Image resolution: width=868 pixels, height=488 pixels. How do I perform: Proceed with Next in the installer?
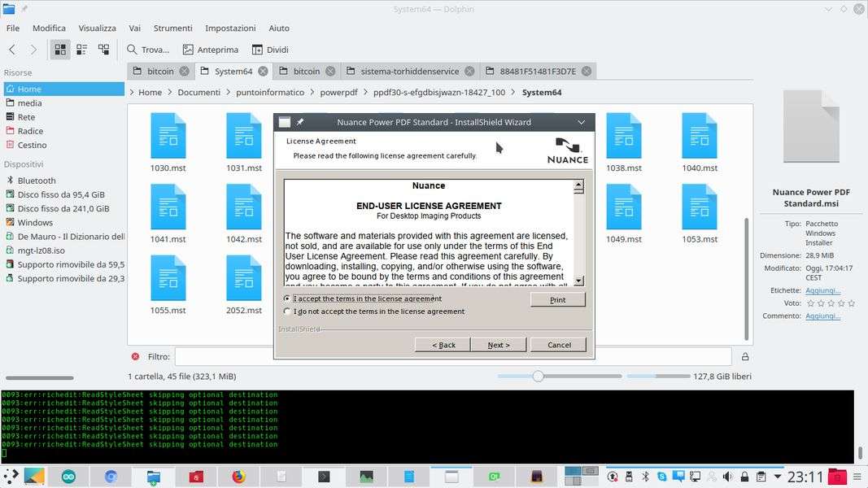coord(498,345)
